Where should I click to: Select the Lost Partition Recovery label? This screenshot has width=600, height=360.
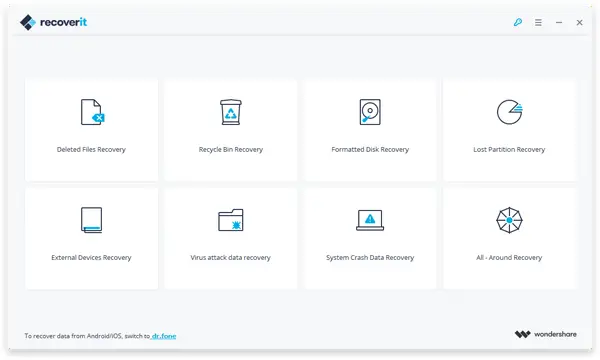[x=509, y=150]
